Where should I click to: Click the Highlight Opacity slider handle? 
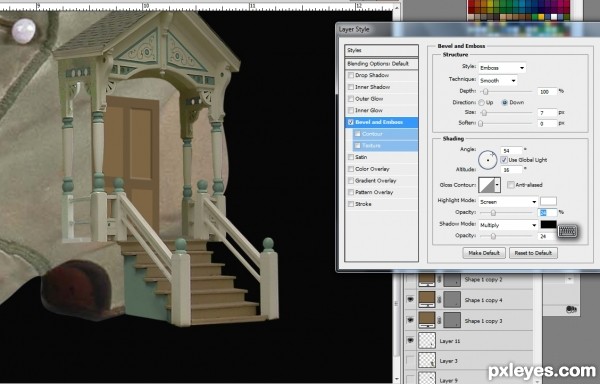[x=493, y=213]
